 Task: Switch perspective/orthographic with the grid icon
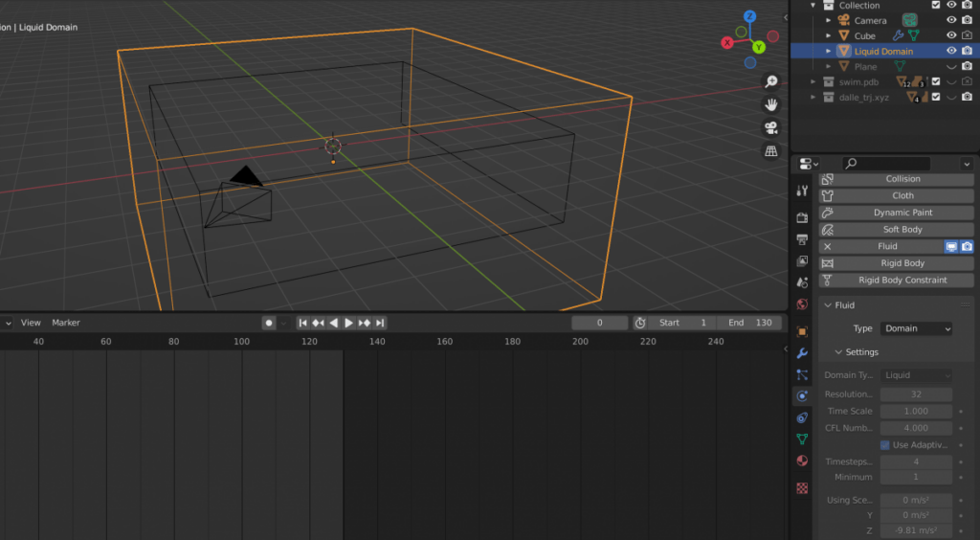(771, 150)
